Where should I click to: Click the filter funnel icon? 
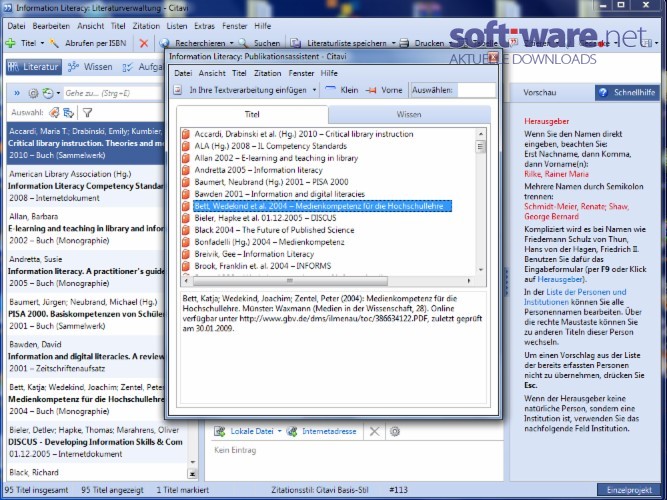[x=87, y=112]
